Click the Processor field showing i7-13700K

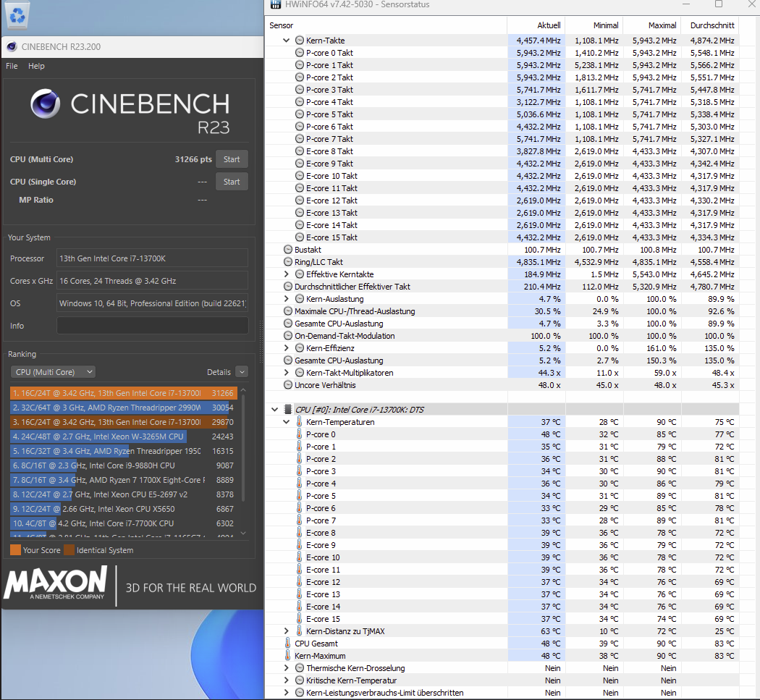coord(153,258)
